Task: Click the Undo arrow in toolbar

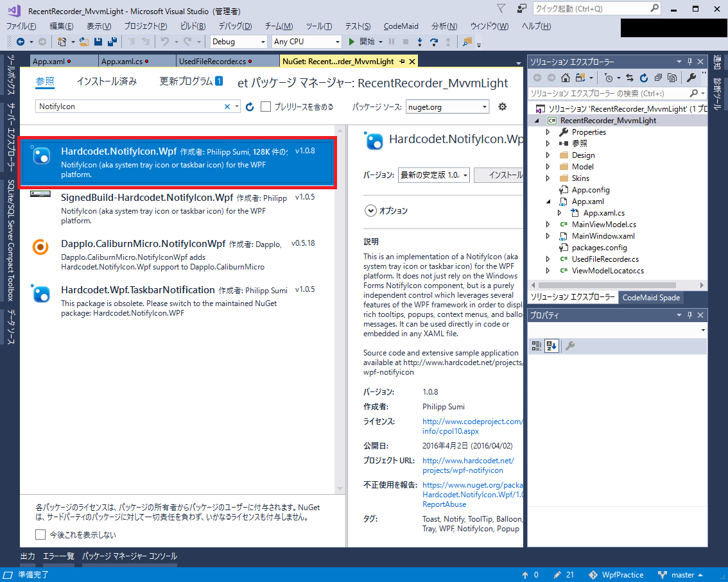Action: [165, 42]
